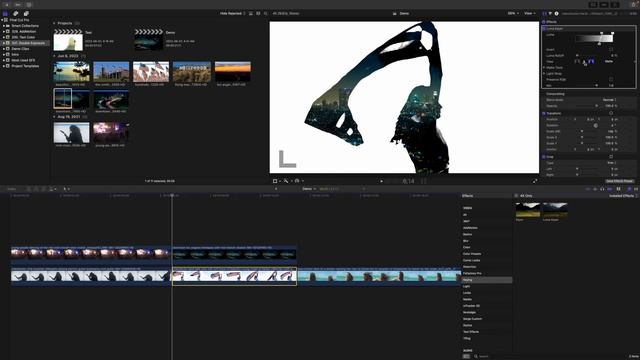Click the Import Media icon in title bar

coord(7,4)
